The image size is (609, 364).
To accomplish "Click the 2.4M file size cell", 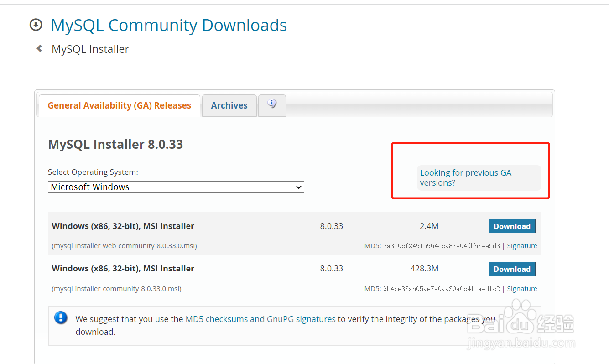I will [x=429, y=226].
